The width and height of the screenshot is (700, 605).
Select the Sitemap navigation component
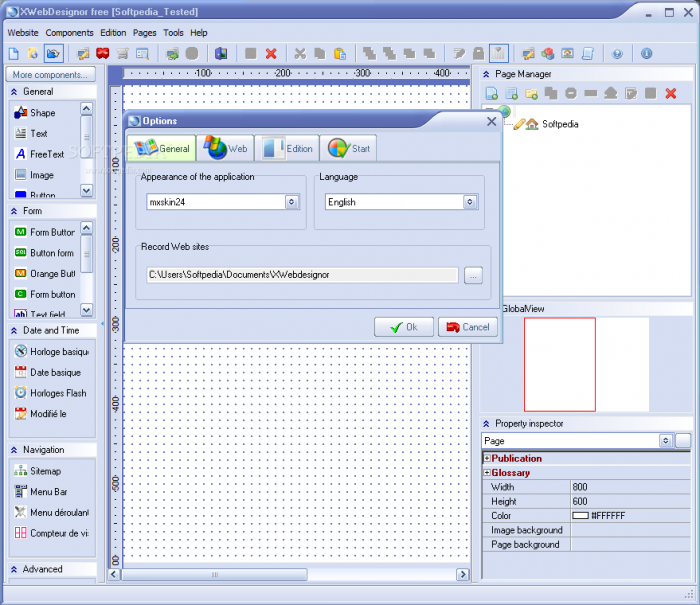[45, 471]
